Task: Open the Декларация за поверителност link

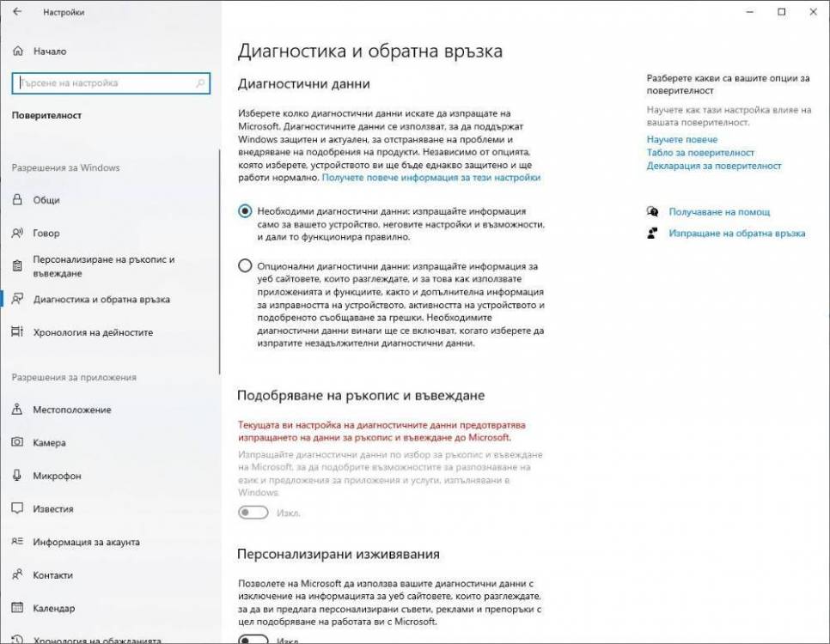Action: pos(713,166)
